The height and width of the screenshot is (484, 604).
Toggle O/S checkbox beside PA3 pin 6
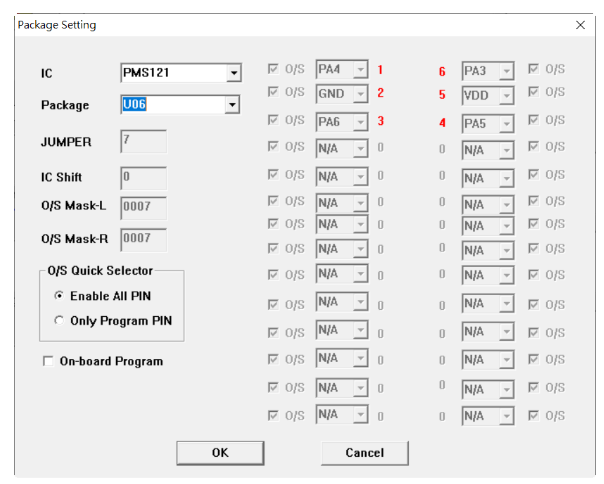pyautogui.click(x=533, y=70)
